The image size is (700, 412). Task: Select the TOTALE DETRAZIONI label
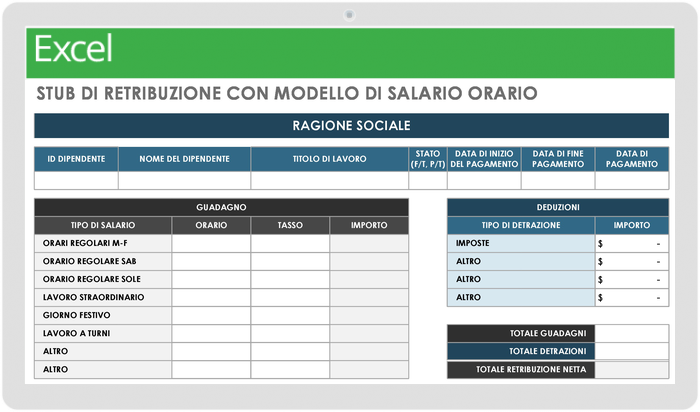pos(521,351)
